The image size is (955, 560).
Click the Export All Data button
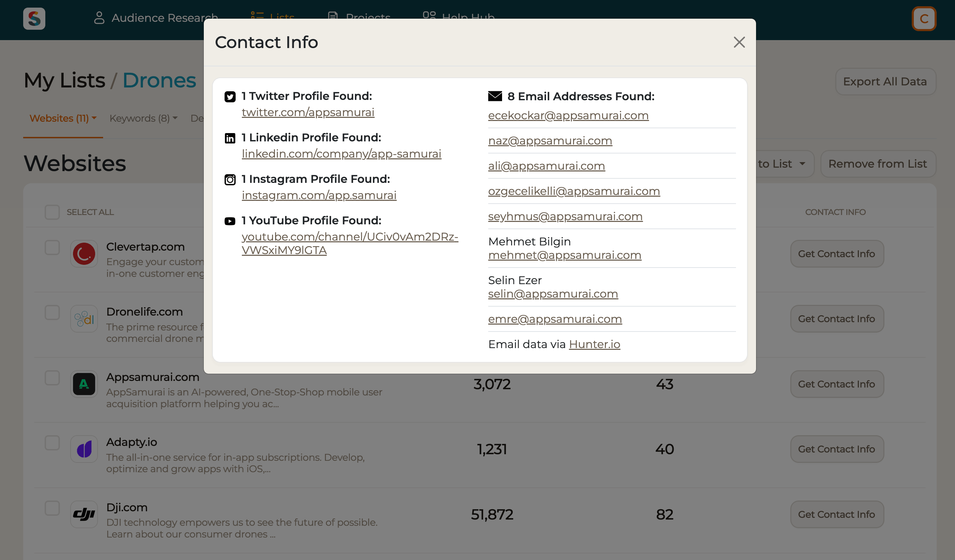[x=886, y=81]
